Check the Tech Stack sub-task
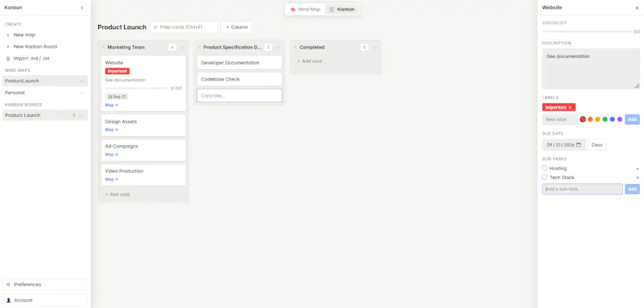 pos(545,177)
